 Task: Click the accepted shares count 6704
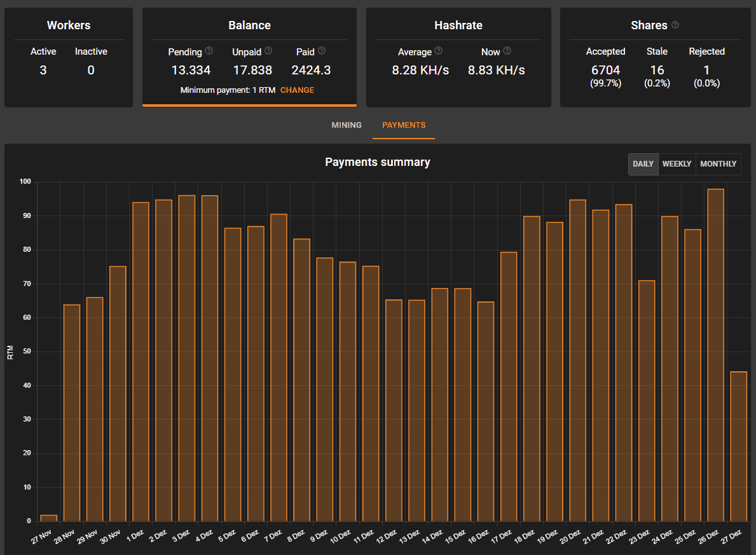pyautogui.click(x=605, y=71)
